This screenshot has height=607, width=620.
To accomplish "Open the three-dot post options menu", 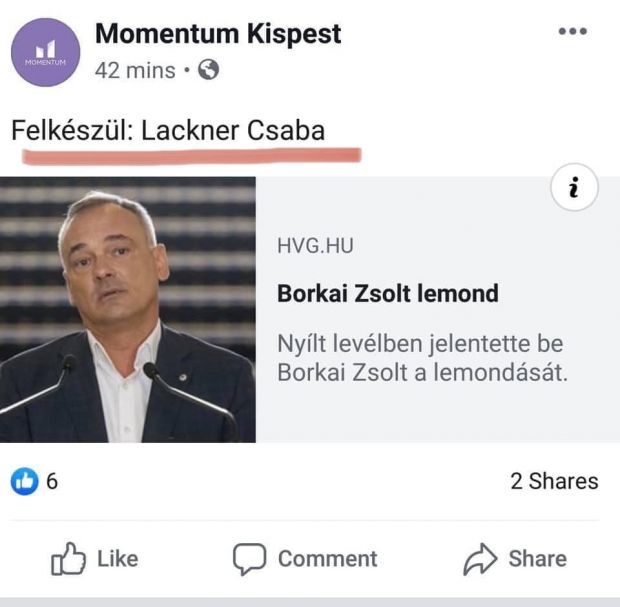I will point(573,31).
